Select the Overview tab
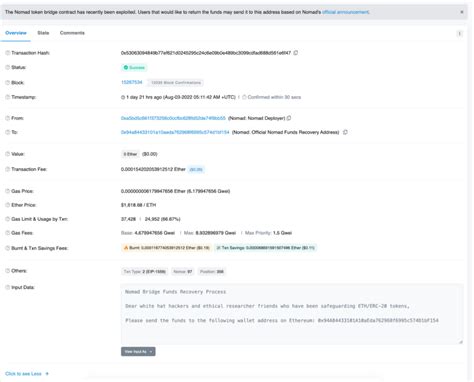This screenshot has height=382, width=474. click(16, 33)
